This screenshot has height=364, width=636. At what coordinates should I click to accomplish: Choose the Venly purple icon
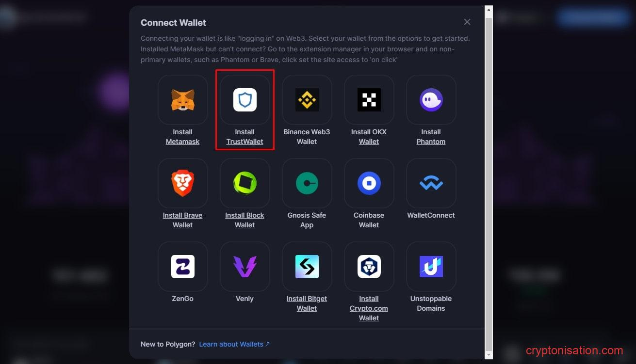click(245, 267)
